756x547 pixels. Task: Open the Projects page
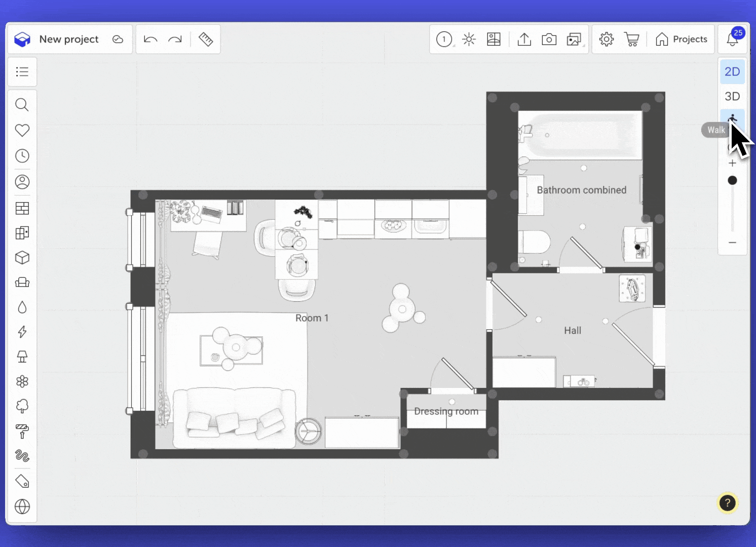pos(681,40)
